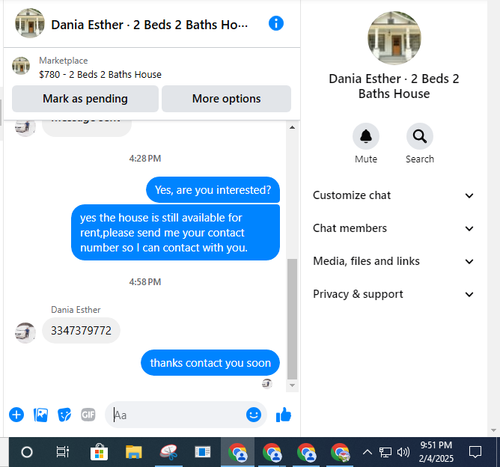Expand the Privacy & support section
500x467 pixels.
coord(393,294)
